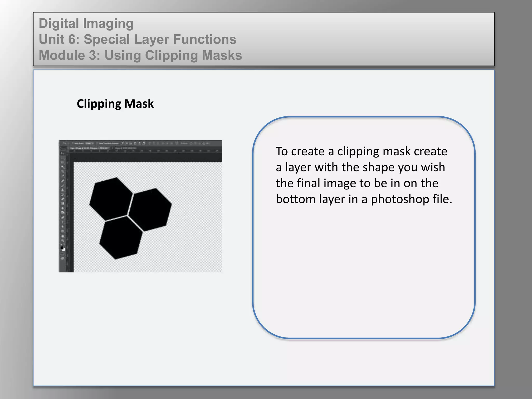Click the Clipping Mask heading text
532x399 pixels.
(x=115, y=104)
